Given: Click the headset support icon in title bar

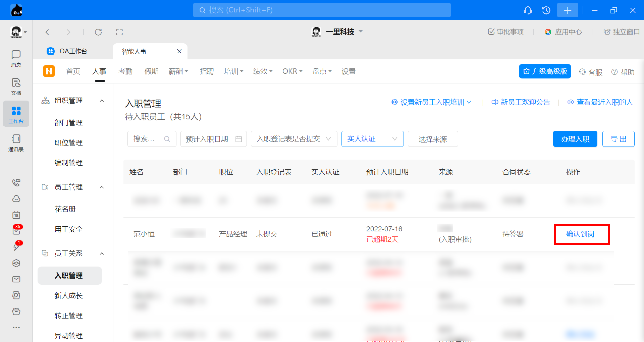Looking at the screenshot, I should 528,10.
